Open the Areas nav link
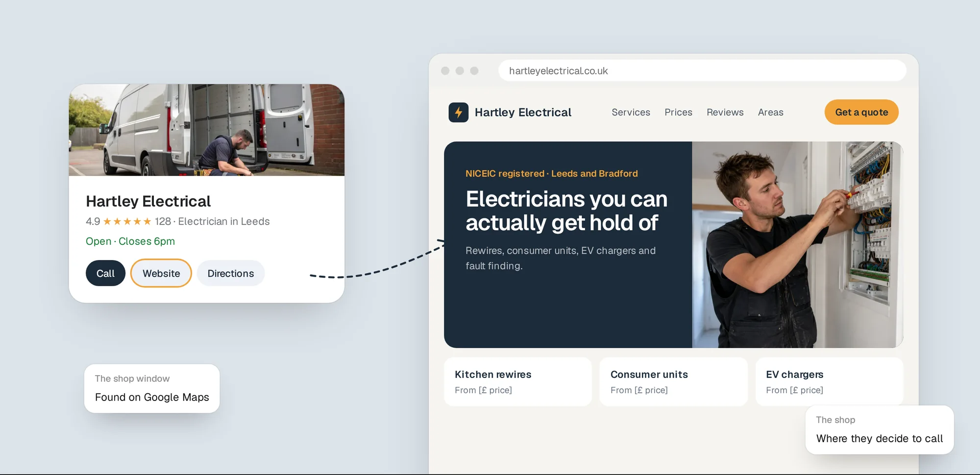The height and width of the screenshot is (475, 980). point(770,112)
